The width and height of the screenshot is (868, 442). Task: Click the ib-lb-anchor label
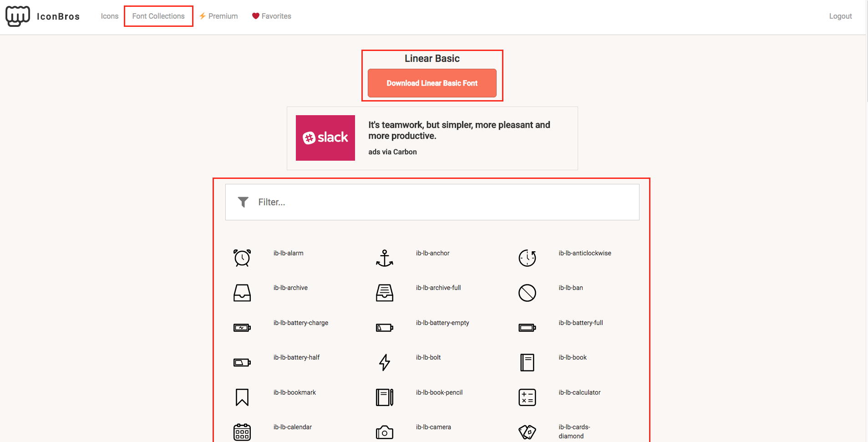pyautogui.click(x=432, y=253)
